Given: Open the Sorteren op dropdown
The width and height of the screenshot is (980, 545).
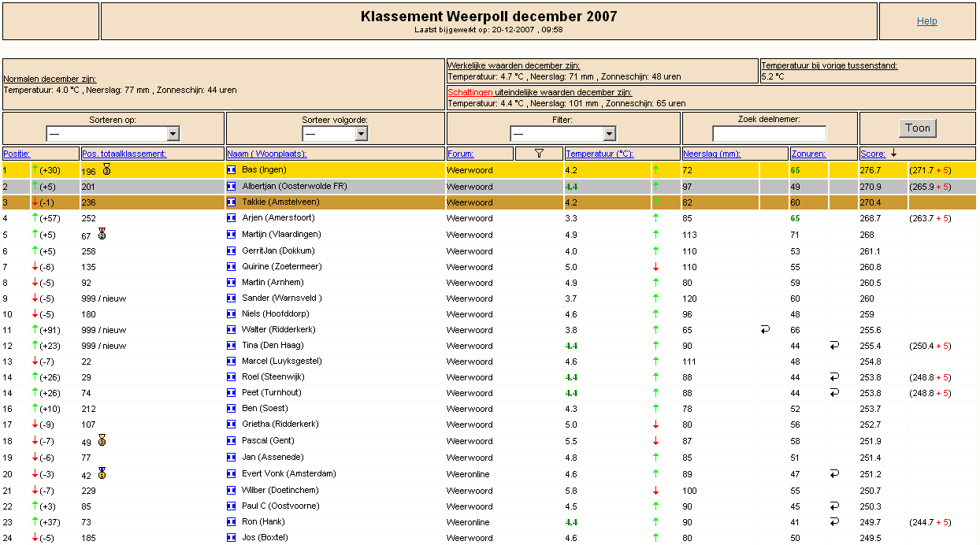Looking at the screenshot, I should [113, 134].
